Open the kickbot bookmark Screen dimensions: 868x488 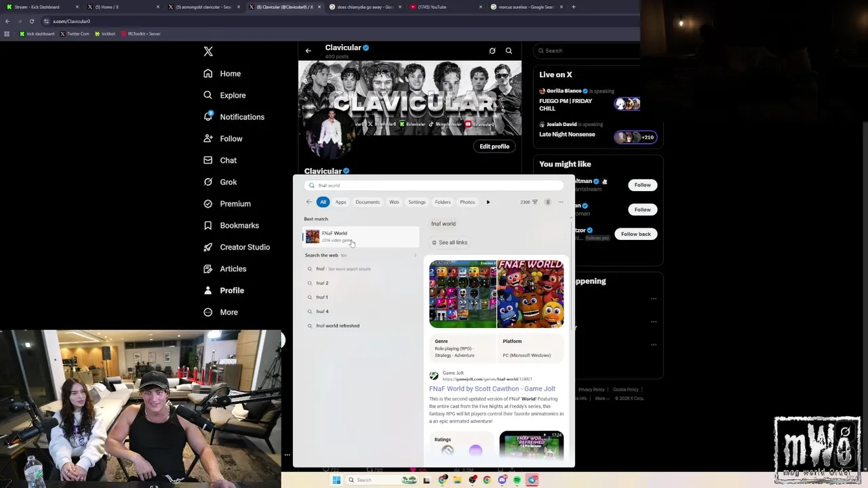tap(105, 34)
